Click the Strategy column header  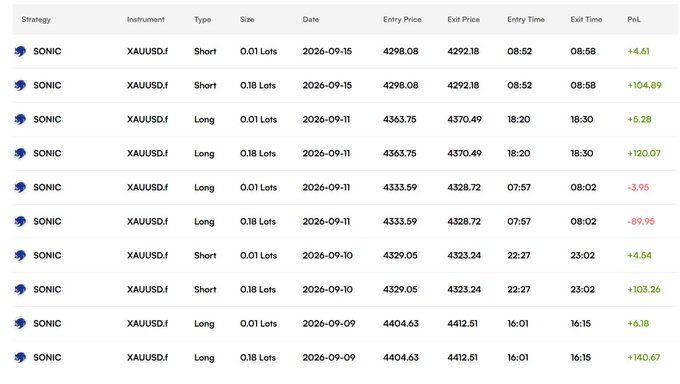(36, 20)
